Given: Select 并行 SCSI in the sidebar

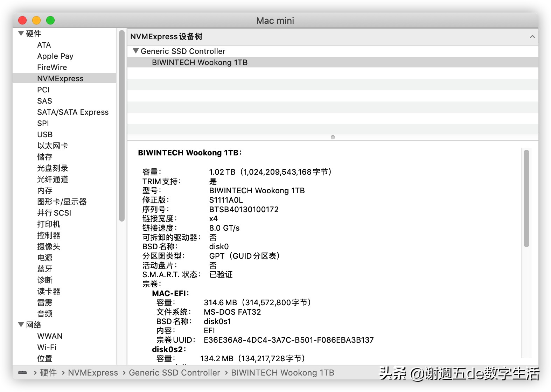Looking at the screenshot, I should (54, 213).
